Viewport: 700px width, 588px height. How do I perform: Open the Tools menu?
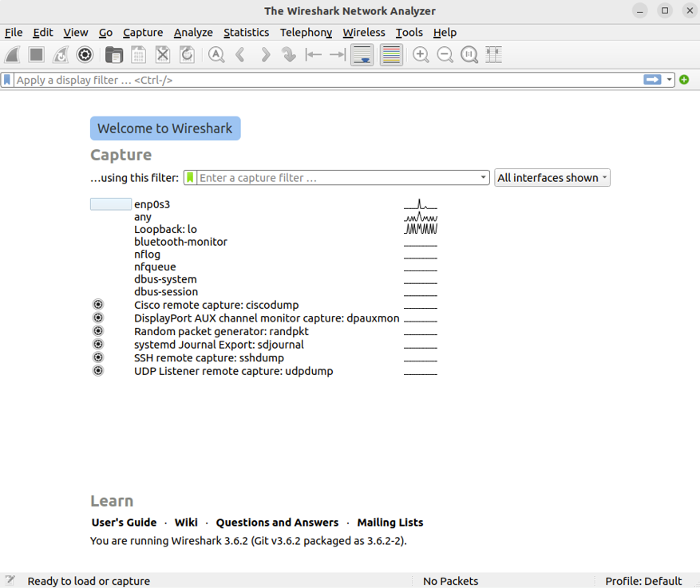[x=409, y=33]
